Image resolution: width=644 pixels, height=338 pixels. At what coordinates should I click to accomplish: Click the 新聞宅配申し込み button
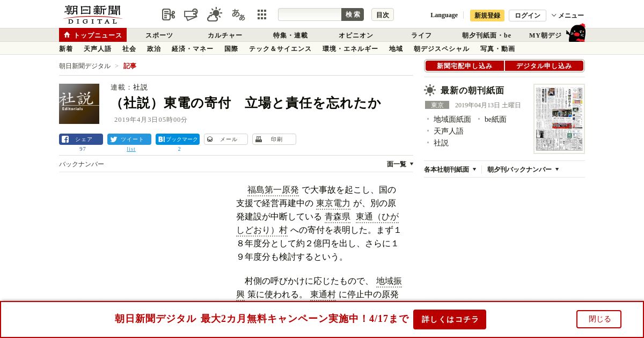point(464,65)
